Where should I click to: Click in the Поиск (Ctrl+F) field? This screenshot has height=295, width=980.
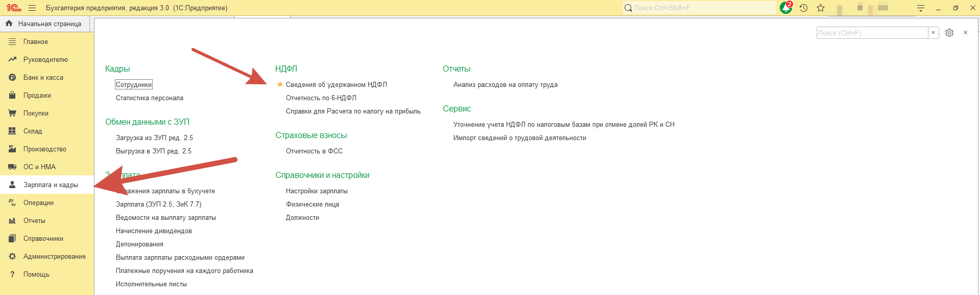(x=872, y=33)
